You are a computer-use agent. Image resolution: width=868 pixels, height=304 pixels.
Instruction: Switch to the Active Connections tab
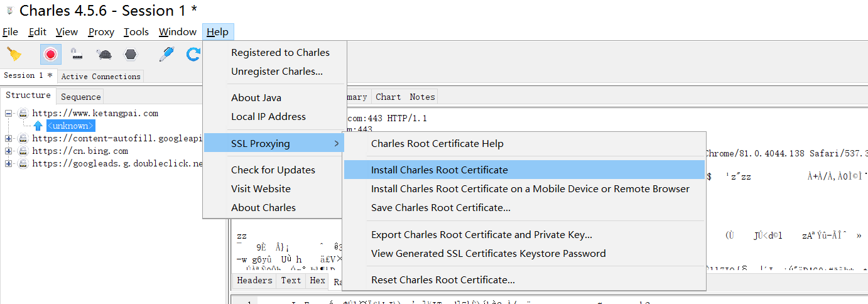coord(100,76)
